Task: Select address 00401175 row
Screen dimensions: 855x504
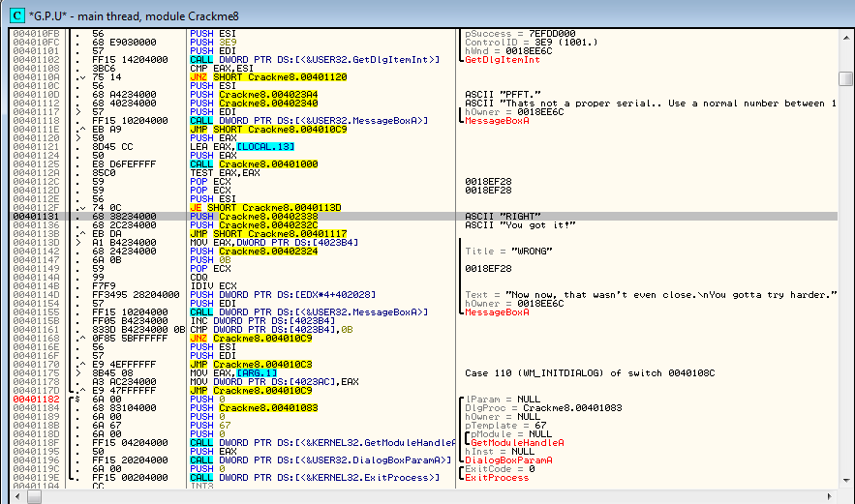Action: coord(36,373)
